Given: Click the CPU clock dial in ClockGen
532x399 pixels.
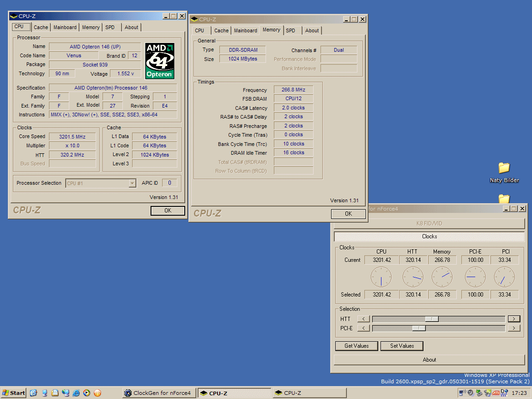Looking at the screenshot, I should point(381,277).
